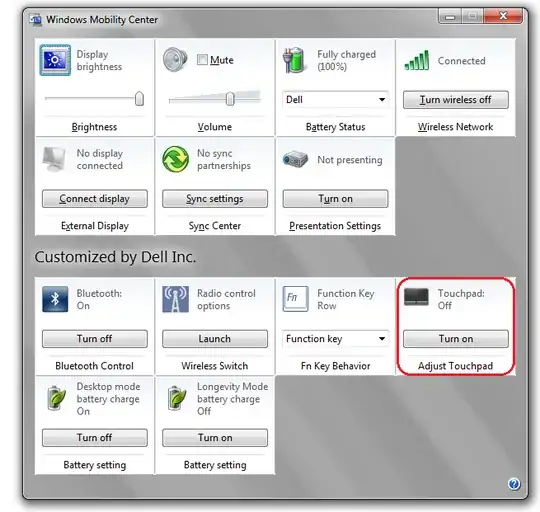This screenshot has height=512, width=540.
Task: Click the Fully charged (100%) text
Action: (346, 60)
